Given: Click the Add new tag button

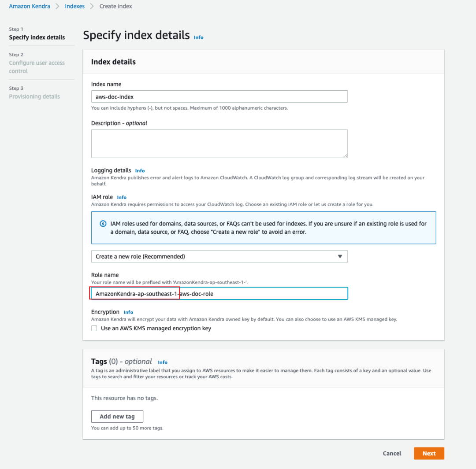Looking at the screenshot, I should pos(117,417).
